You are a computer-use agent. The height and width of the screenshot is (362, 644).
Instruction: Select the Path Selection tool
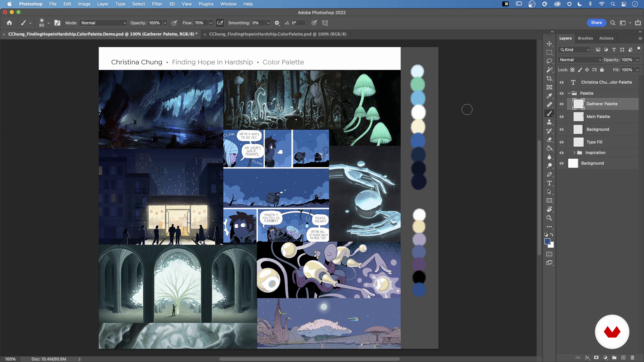[549, 192]
